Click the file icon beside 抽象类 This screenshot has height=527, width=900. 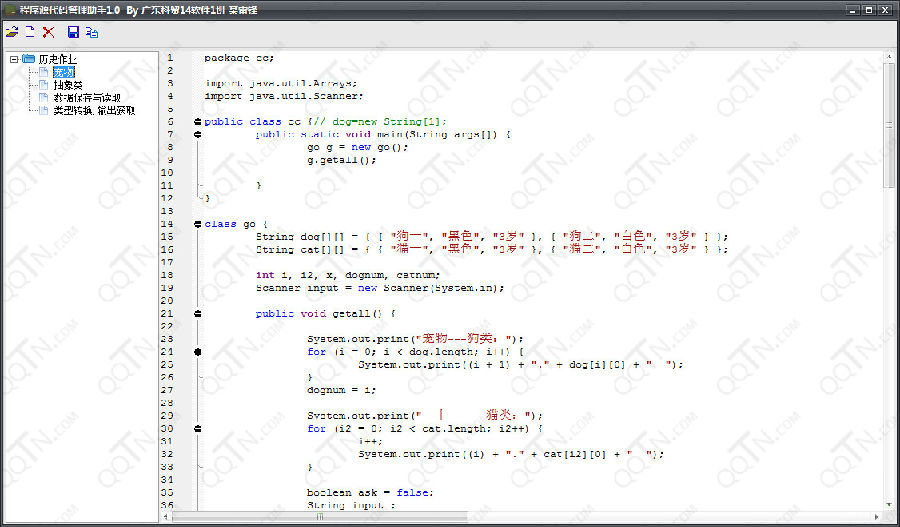[x=43, y=85]
